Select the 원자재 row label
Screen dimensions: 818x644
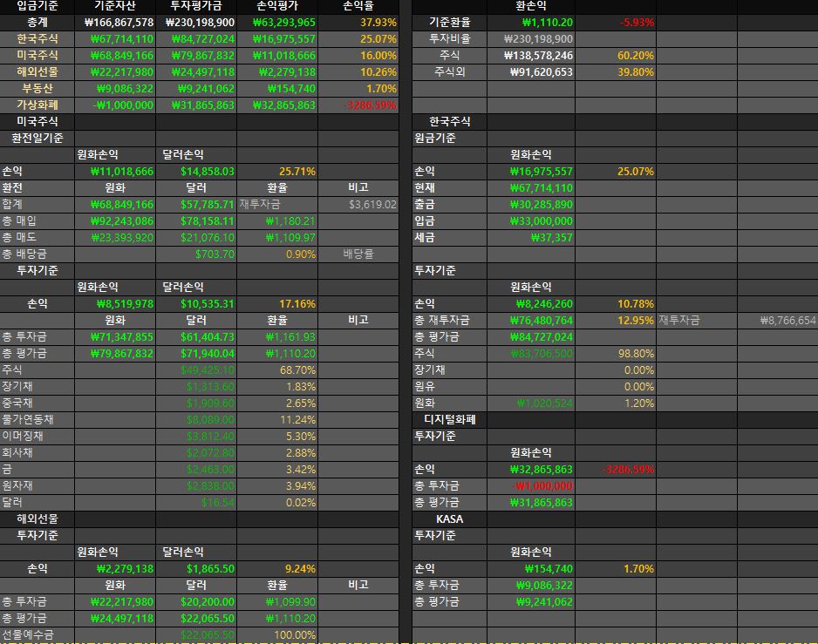coord(37,486)
